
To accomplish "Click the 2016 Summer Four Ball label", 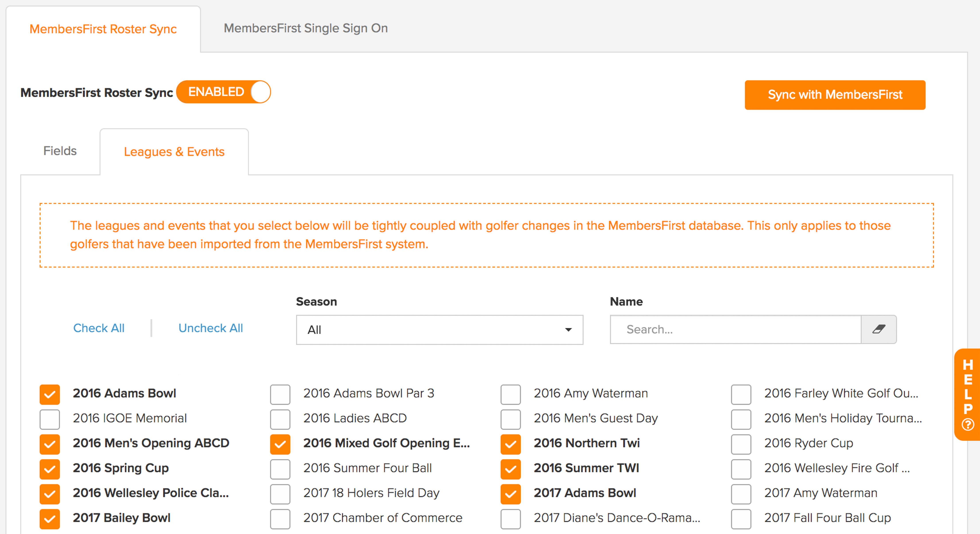I will click(368, 468).
